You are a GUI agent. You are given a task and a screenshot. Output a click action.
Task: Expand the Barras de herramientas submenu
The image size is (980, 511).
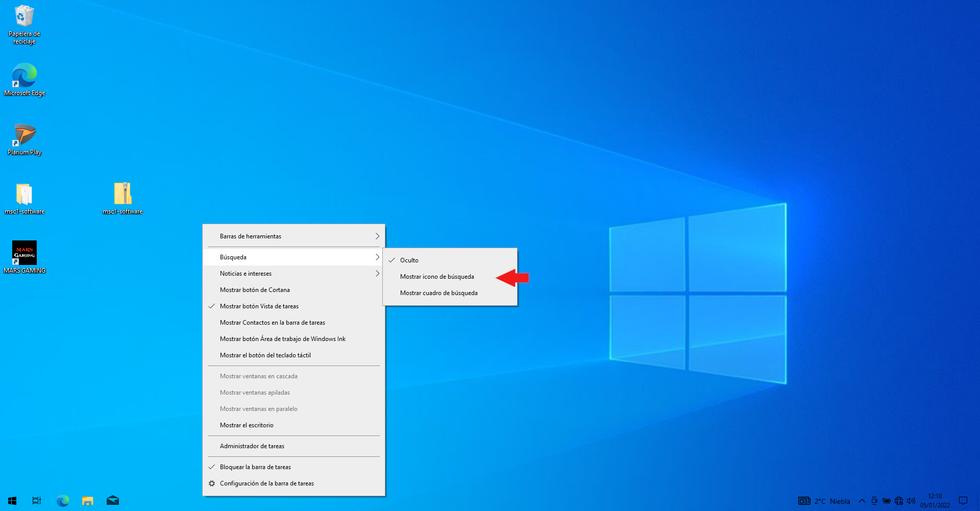pos(293,236)
